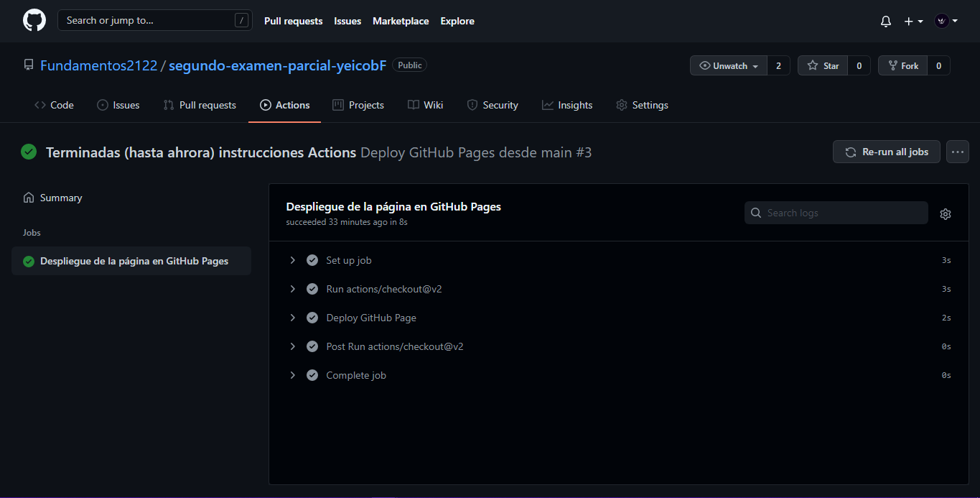Screen dimensions: 980x498
Task: Open the GitHub logo home link
Action: 34,20
